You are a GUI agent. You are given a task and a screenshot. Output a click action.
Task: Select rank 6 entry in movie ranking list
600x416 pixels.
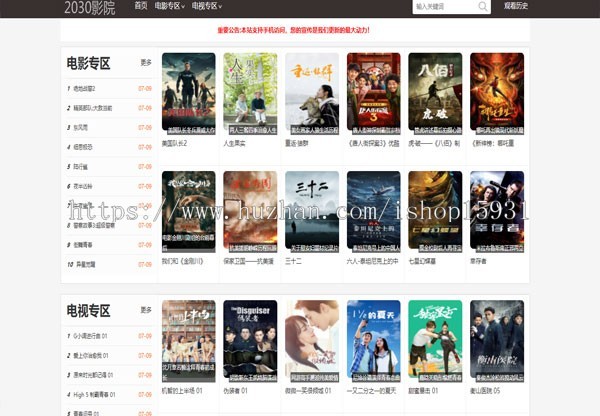tap(109, 186)
